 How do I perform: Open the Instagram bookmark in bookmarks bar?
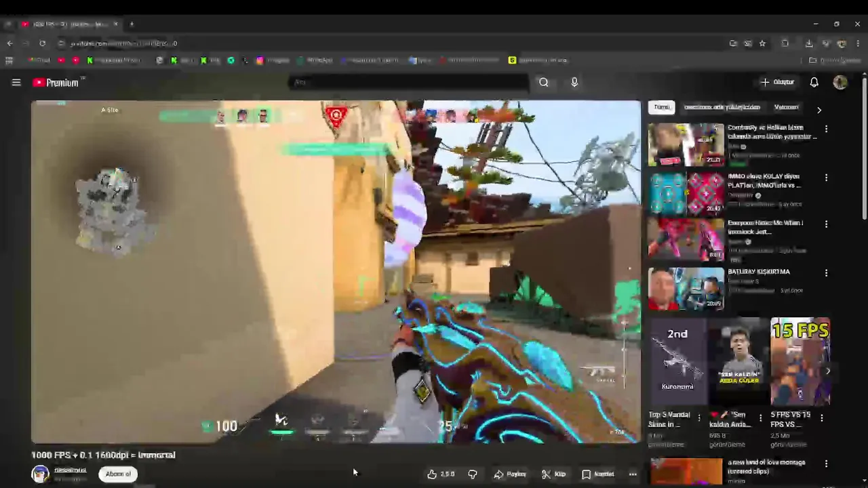(x=273, y=60)
